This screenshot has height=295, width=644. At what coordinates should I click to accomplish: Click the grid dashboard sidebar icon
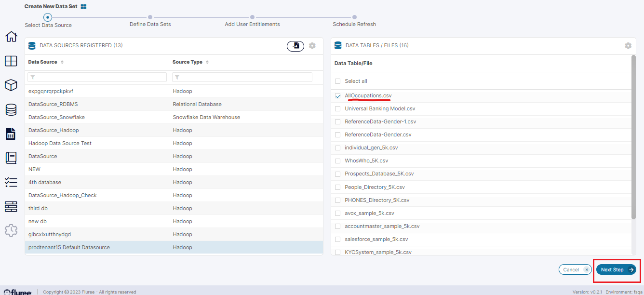point(11,61)
